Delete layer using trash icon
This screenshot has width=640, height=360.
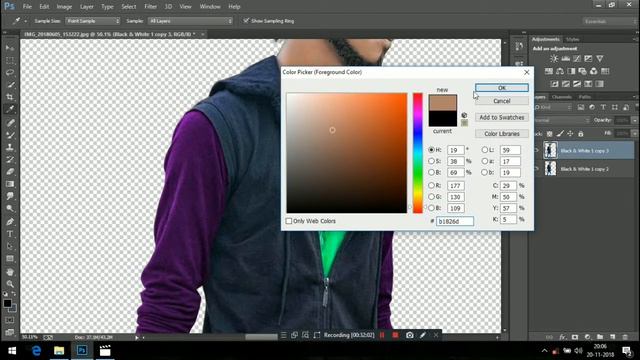click(625, 337)
